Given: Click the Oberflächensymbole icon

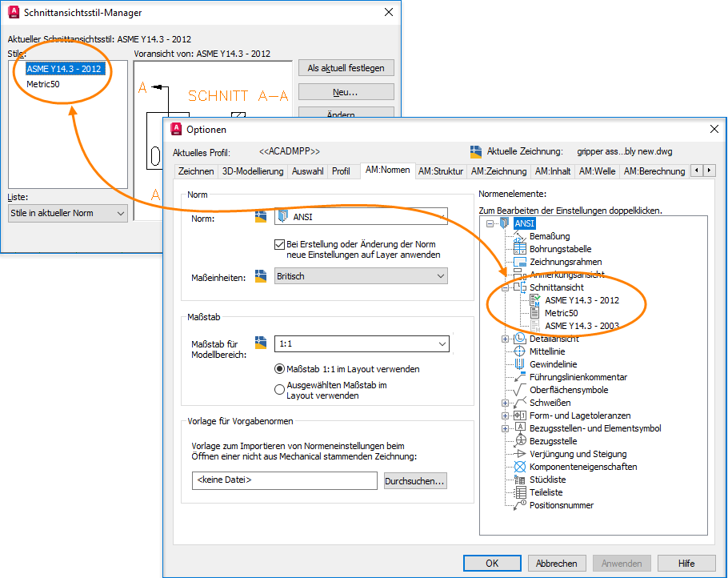Looking at the screenshot, I should tap(519, 389).
